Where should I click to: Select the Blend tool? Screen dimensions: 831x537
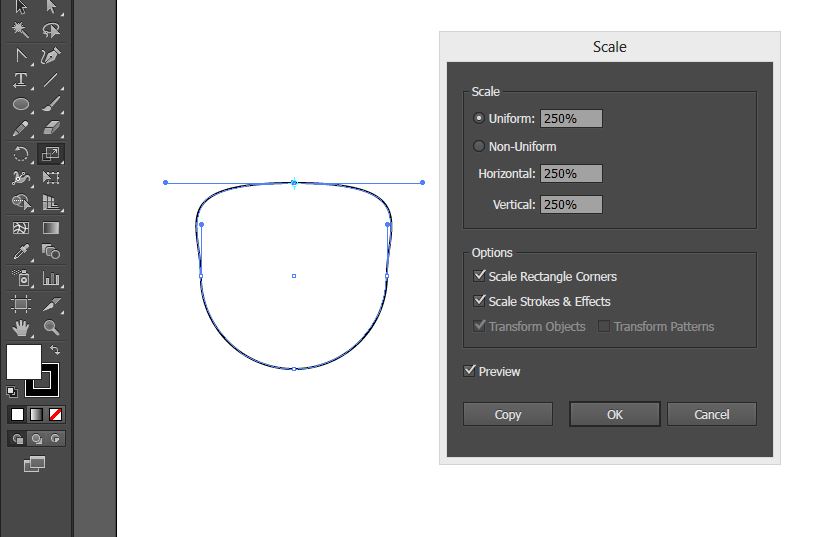[51, 252]
